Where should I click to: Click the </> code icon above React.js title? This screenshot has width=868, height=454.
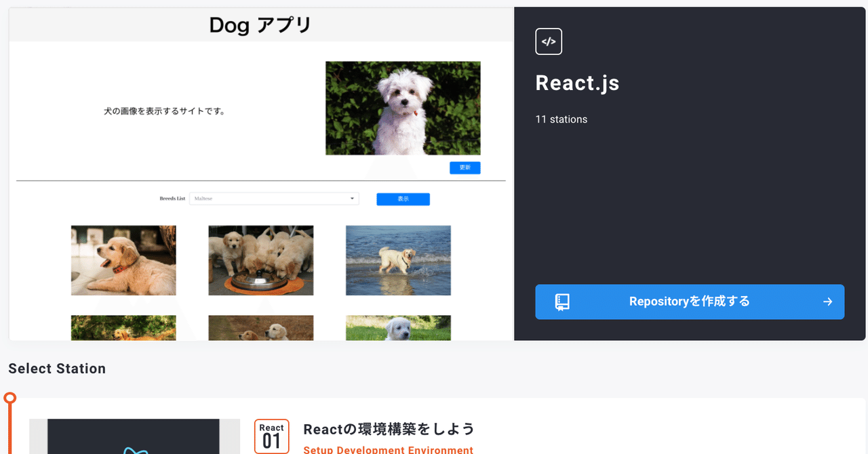[548, 41]
